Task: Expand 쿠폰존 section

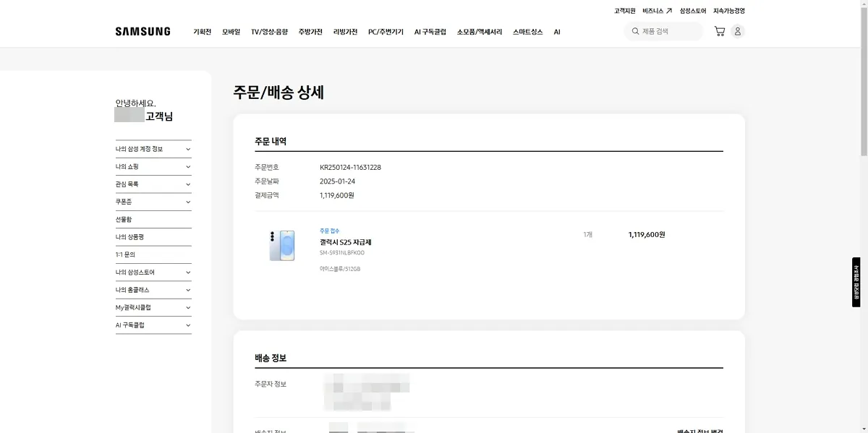Action: click(x=153, y=202)
